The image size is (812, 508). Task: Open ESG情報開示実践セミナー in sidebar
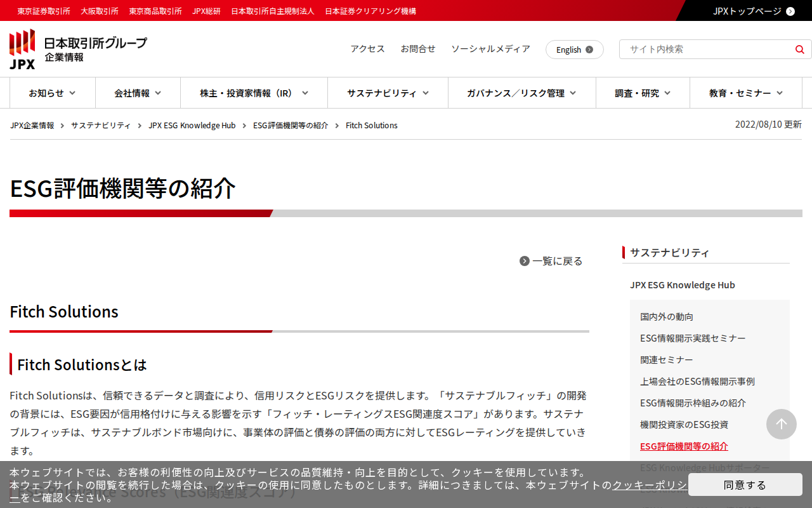(x=693, y=338)
